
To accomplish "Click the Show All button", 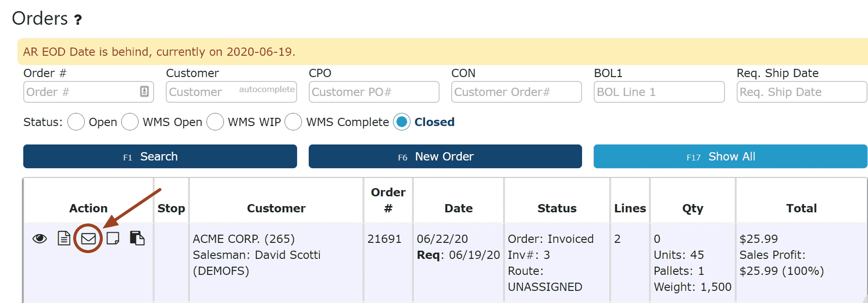I will coord(730,156).
